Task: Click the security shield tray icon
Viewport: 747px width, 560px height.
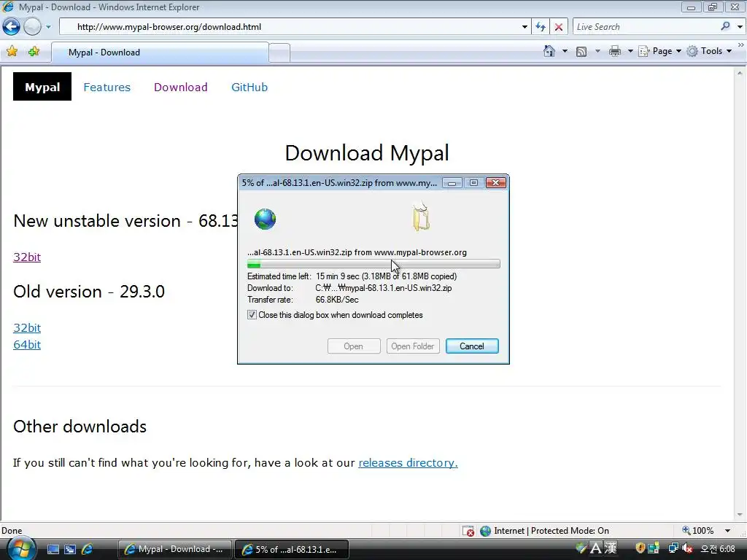Action: point(640,548)
